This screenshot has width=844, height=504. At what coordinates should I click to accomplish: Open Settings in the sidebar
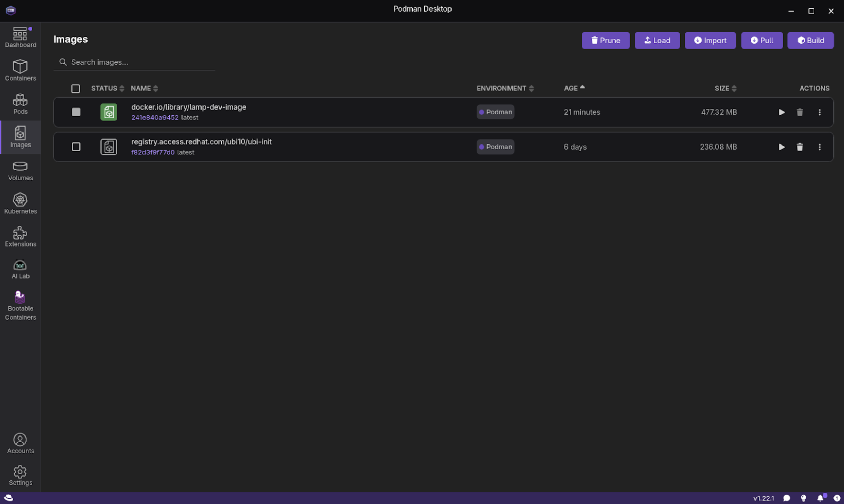20,476
